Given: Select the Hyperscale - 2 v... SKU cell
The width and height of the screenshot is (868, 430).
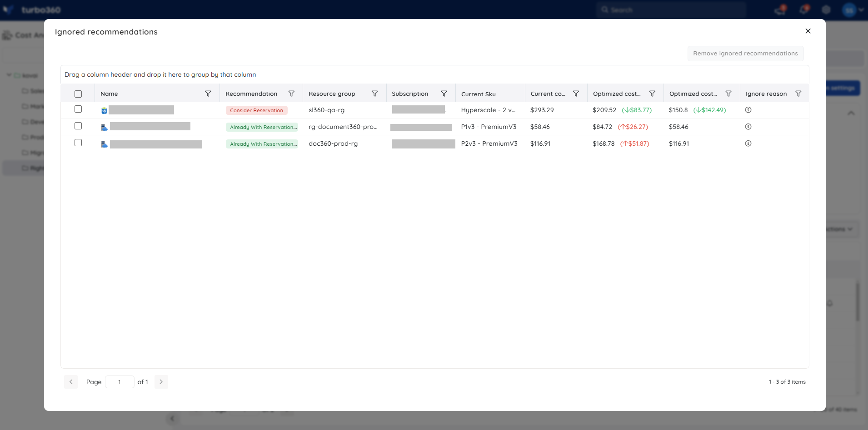Looking at the screenshot, I should point(488,110).
